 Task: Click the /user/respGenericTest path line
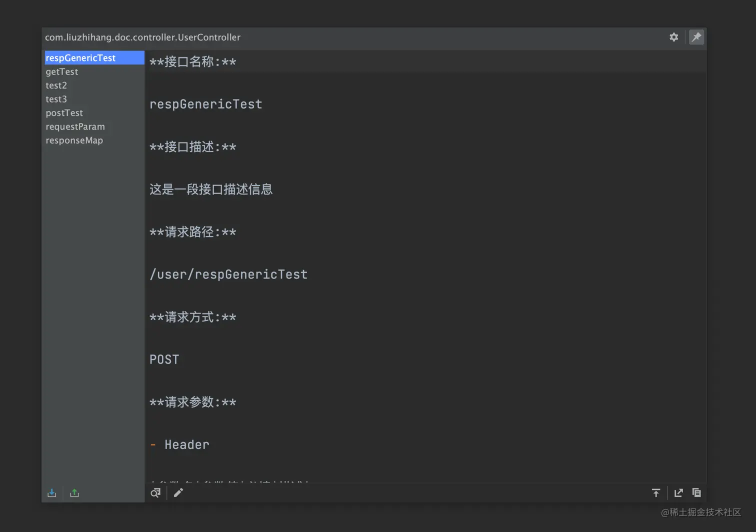tap(228, 274)
